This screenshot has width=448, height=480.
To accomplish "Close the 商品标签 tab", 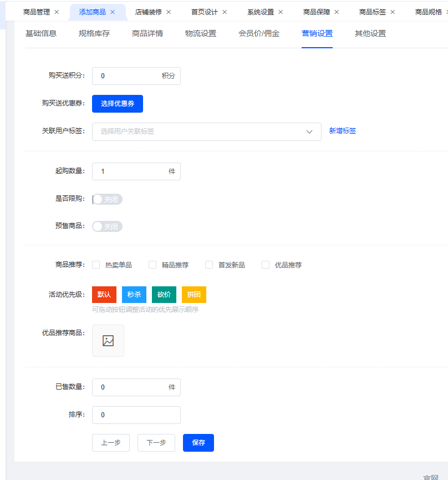I will tap(393, 12).
